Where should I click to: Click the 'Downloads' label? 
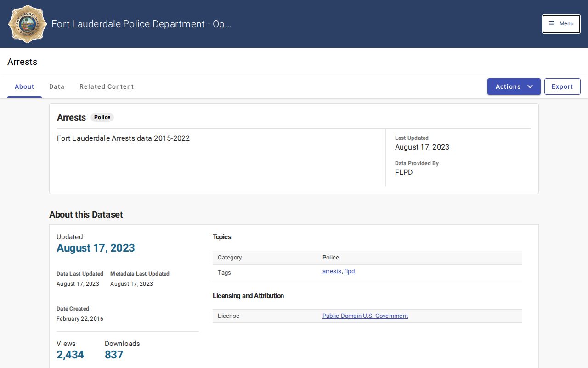[x=122, y=344]
